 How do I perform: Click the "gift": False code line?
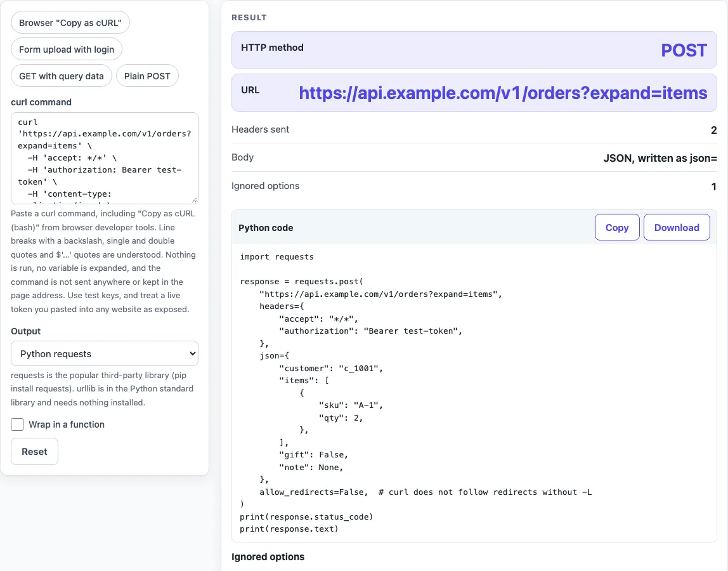[x=313, y=454]
